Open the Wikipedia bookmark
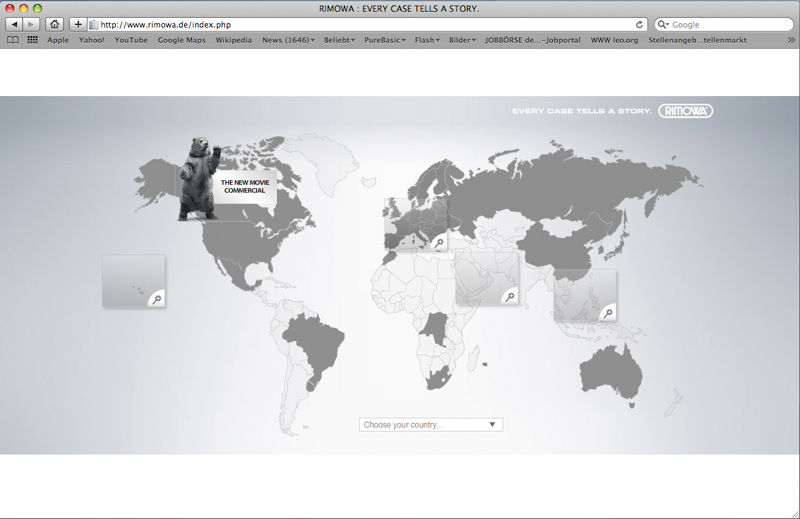The height and width of the screenshot is (519, 800). coord(233,40)
